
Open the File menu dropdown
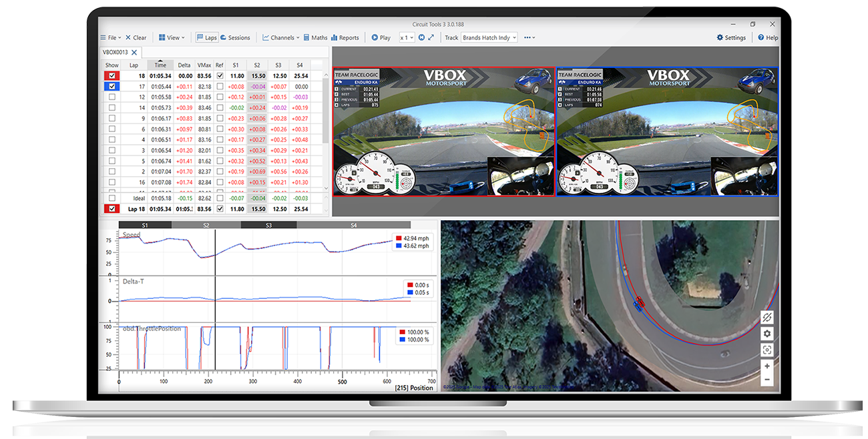click(x=110, y=38)
